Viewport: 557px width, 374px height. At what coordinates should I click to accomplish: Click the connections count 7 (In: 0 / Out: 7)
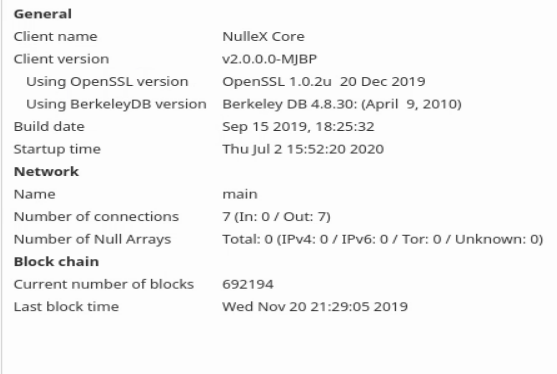(276, 217)
